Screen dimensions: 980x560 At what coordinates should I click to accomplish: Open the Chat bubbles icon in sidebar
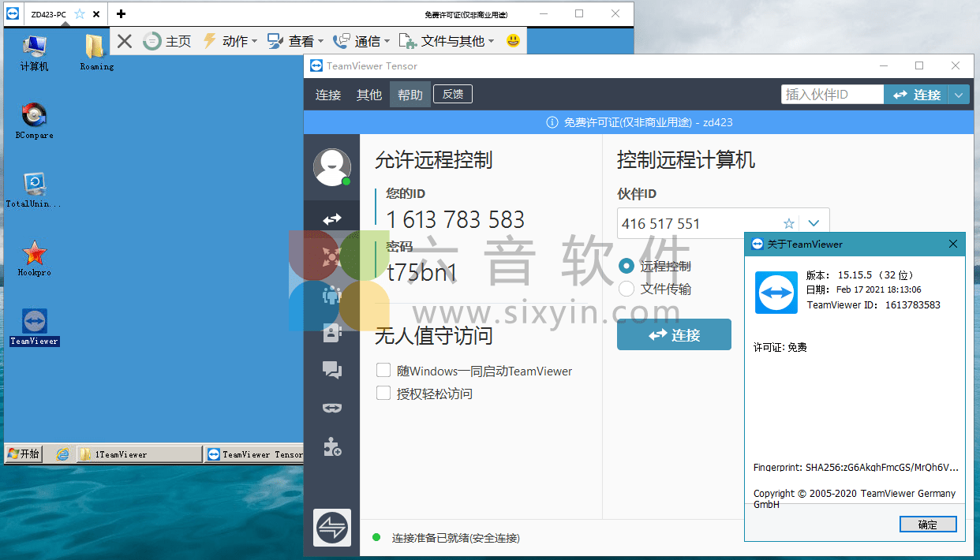tap(331, 370)
